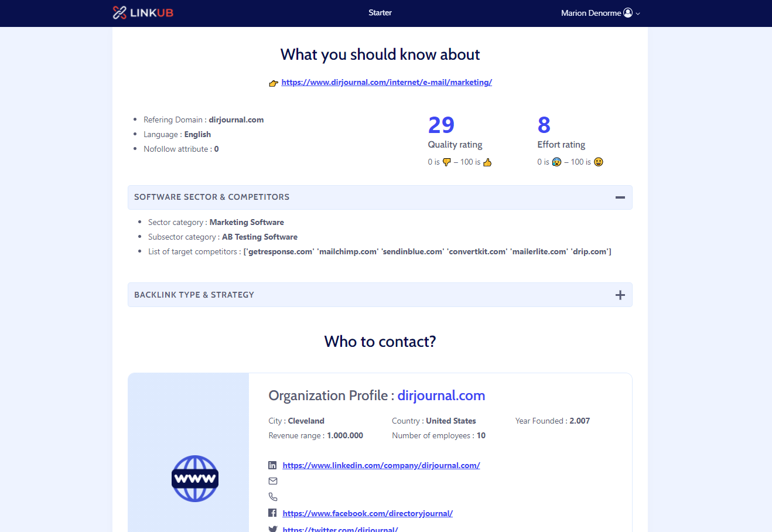Open the dirjournal.com organization profile link
The height and width of the screenshot is (532, 772).
441,395
